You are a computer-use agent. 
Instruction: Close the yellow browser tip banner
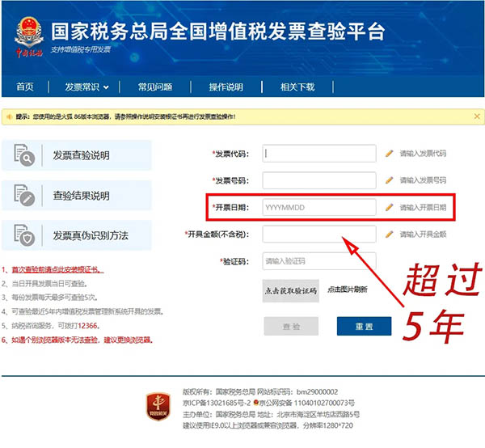[477, 116]
